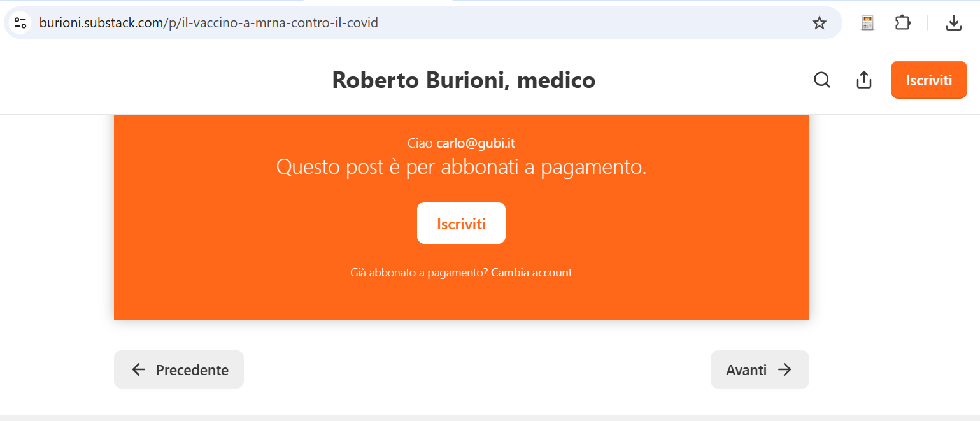Click the share icon in the header
The width and height of the screenshot is (980, 421).
[x=863, y=80]
